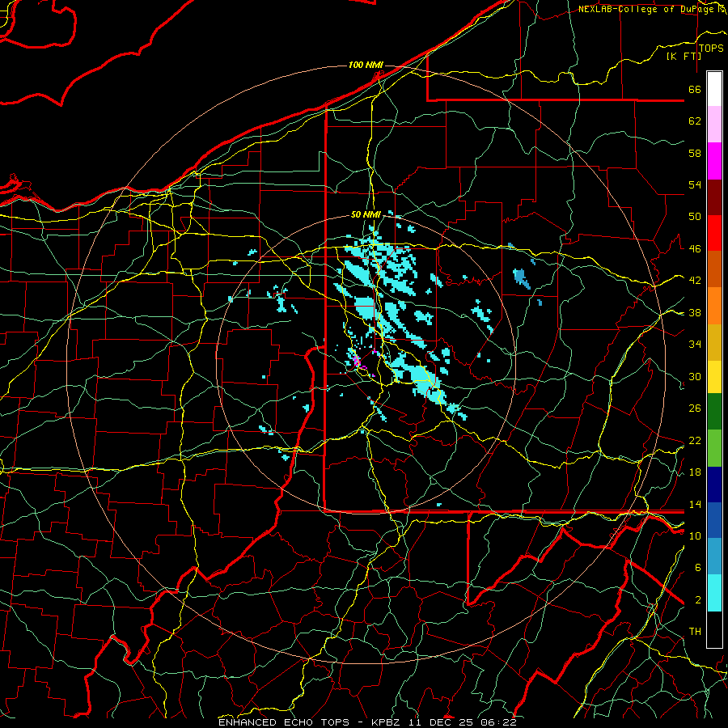The image size is (728, 728).
Task: Click the ENHANCED ECHO TOPS caption text
Action: pyautogui.click(x=284, y=722)
